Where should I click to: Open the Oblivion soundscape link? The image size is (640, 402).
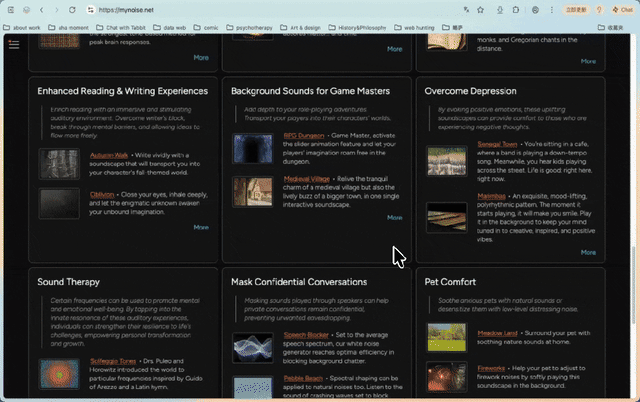[x=102, y=195]
